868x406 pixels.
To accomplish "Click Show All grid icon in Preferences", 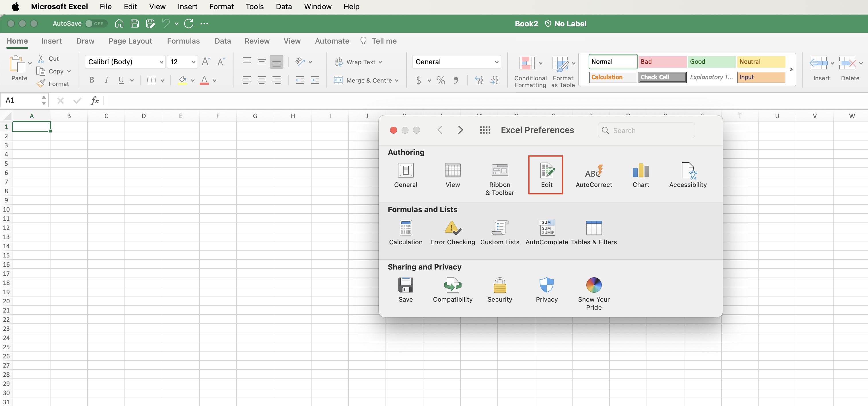I will 485,130.
